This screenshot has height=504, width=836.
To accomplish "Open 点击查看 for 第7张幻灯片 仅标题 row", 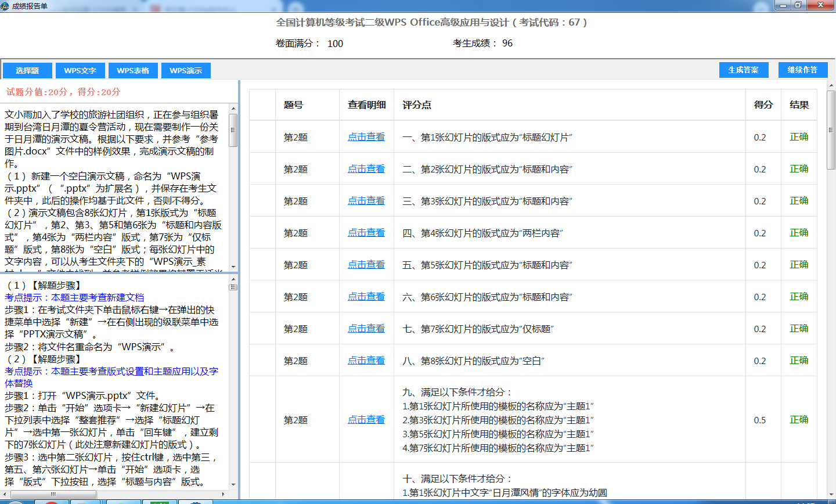I will pos(366,329).
